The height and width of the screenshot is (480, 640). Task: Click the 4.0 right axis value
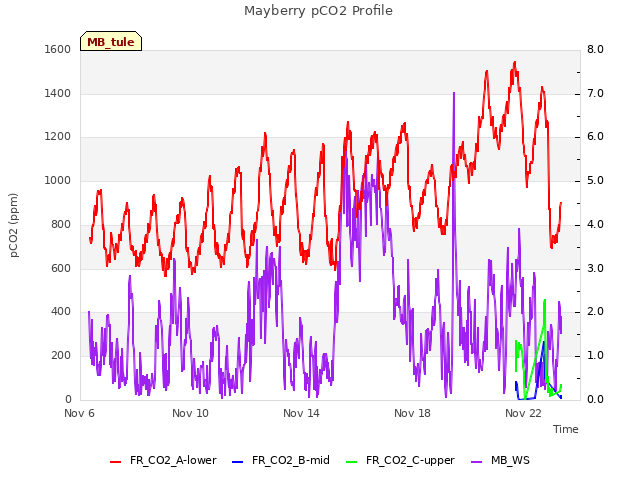click(595, 224)
